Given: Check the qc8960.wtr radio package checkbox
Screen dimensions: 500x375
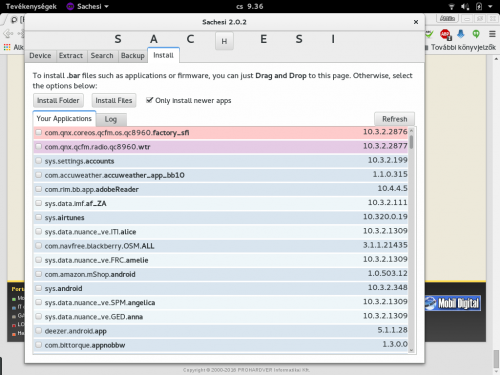Looking at the screenshot, I should pyautogui.click(x=39, y=146).
